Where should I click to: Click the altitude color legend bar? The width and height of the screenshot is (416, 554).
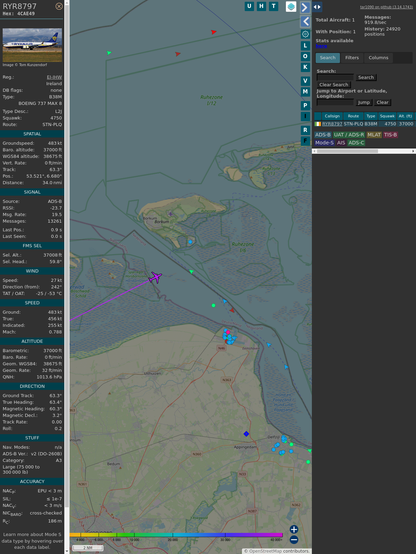(176, 535)
